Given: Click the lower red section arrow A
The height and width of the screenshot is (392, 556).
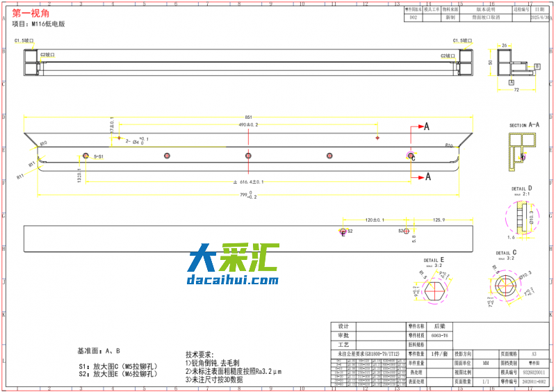Looking at the screenshot, I should click(421, 177).
